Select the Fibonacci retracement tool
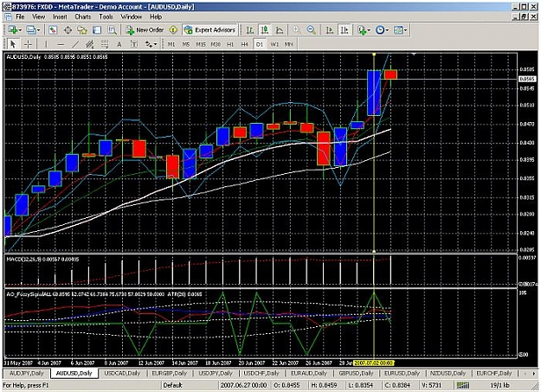 tap(104, 44)
